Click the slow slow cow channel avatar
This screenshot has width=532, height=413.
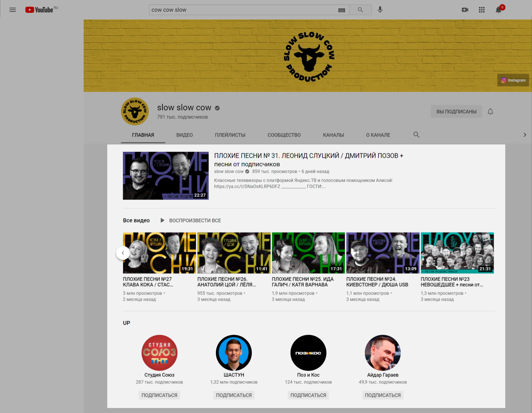[x=135, y=111]
